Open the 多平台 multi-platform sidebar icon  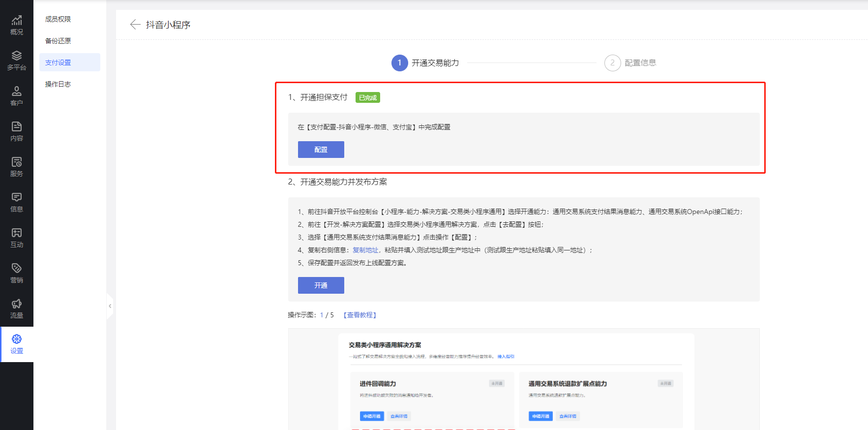(x=17, y=61)
